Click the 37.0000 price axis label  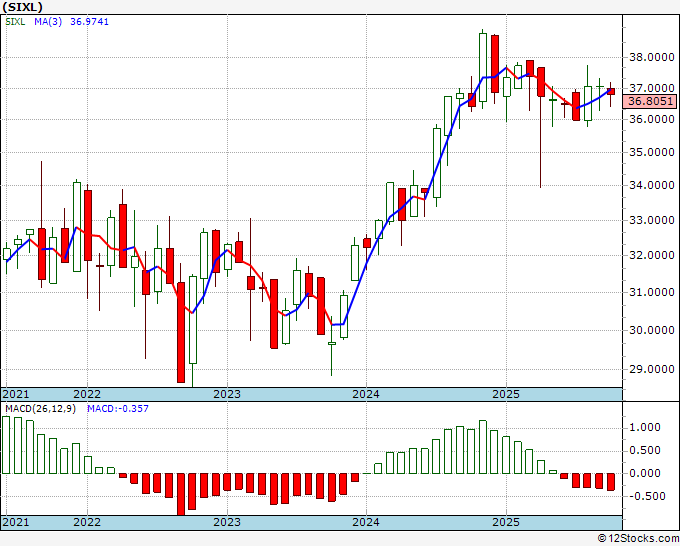(651, 88)
